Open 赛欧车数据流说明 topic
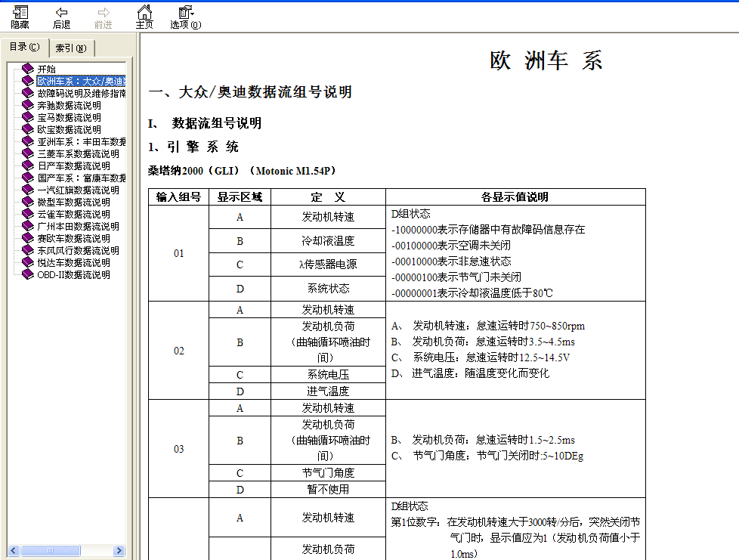The image size is (739, 560). (74, 238)
